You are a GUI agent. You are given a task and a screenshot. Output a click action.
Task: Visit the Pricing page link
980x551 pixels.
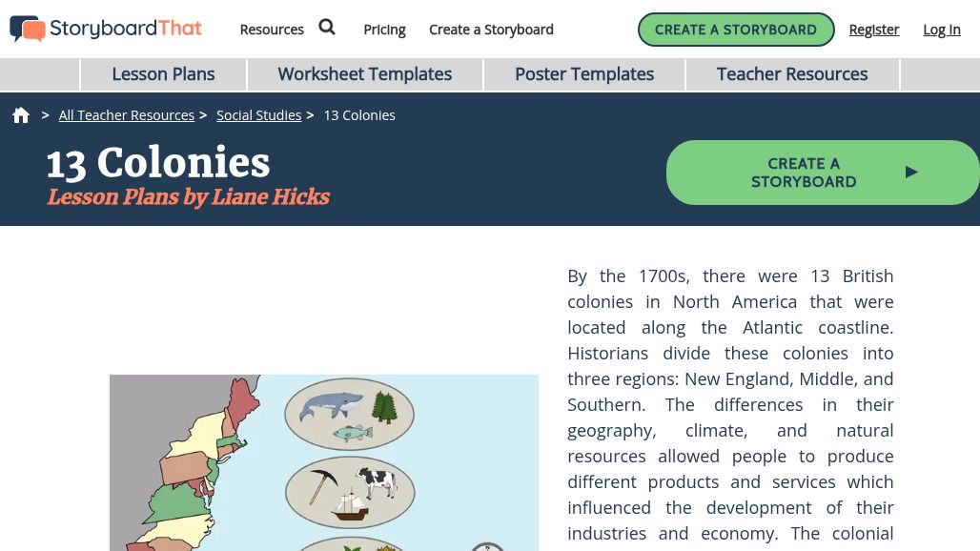click(384, 30)
